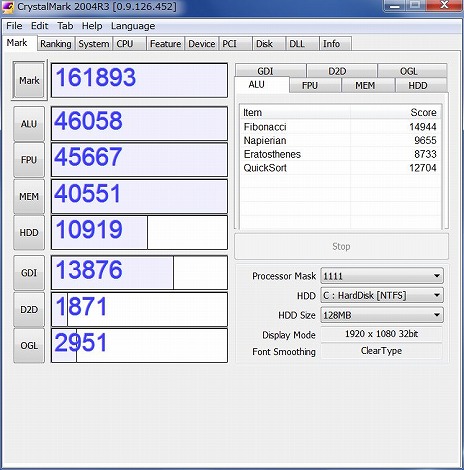Show HDD results detail tab
The height and width of the screenshot is (470, 464).
coord(421,85)
